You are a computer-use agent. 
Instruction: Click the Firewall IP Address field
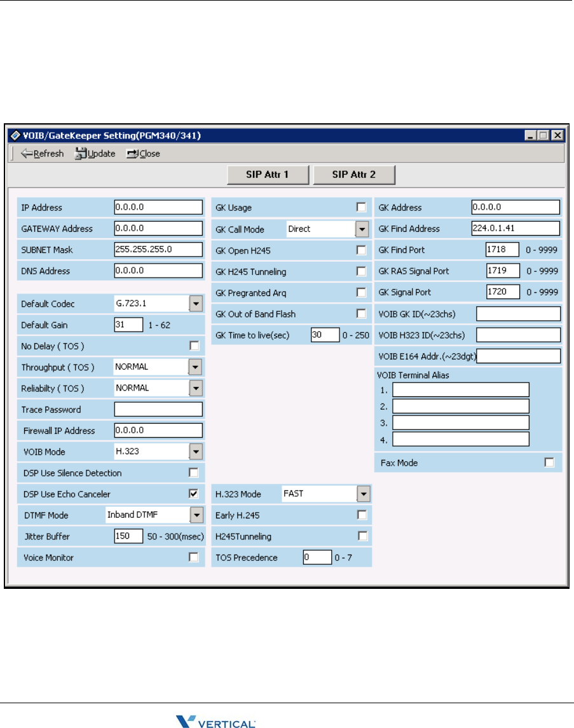pyautogui.click(x=158, y=431)
